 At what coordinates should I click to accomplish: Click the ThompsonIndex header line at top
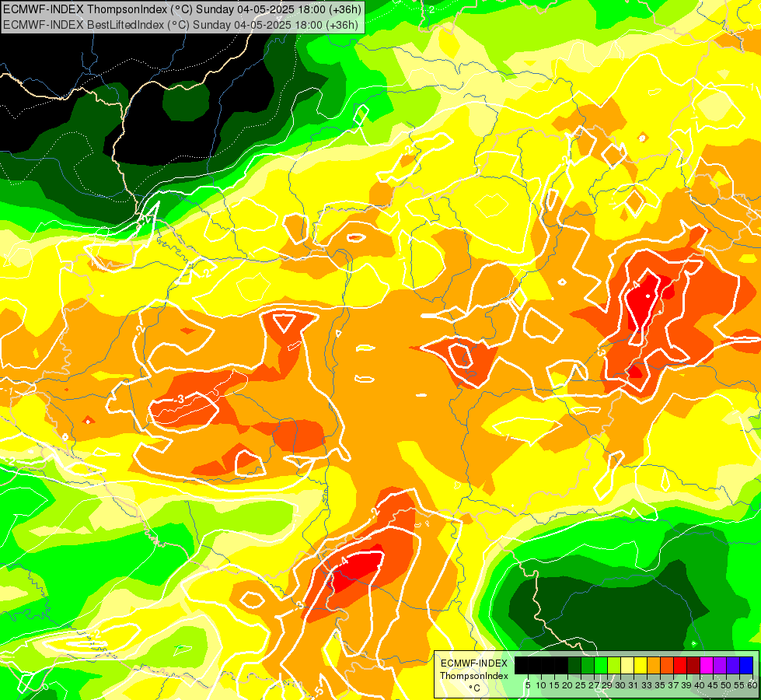point(182,9)
